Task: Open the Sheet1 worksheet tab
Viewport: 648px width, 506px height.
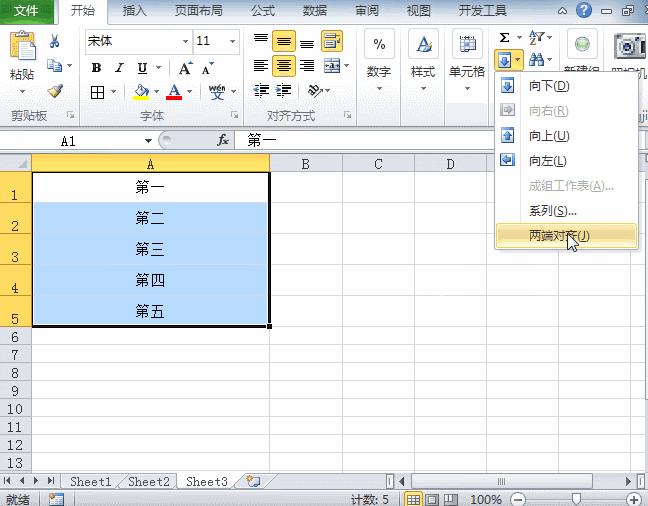Action: coord(91,482)
